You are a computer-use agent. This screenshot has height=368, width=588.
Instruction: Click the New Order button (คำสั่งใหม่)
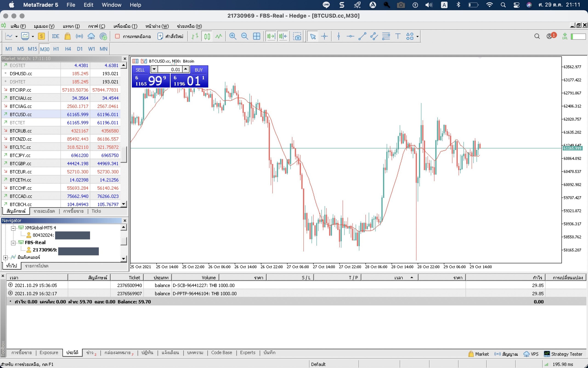tap(171, 37)
